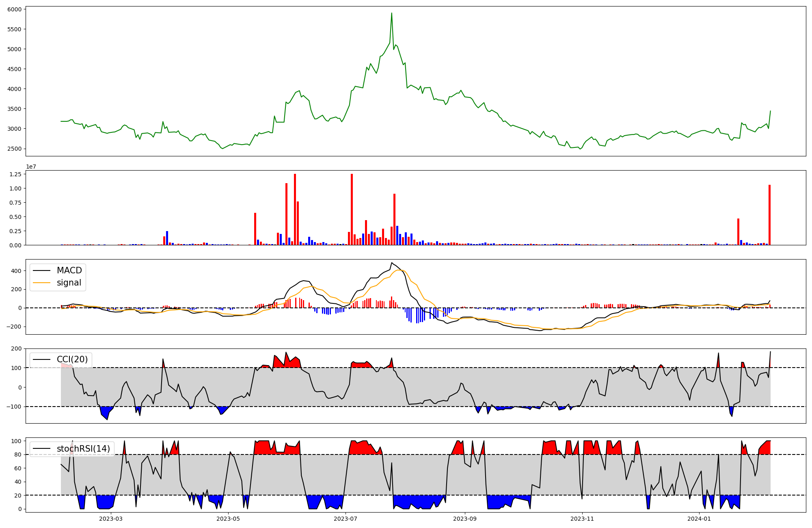
Task: Click the 2023-05 x-axis date label
Action: [x=228, y=519]
